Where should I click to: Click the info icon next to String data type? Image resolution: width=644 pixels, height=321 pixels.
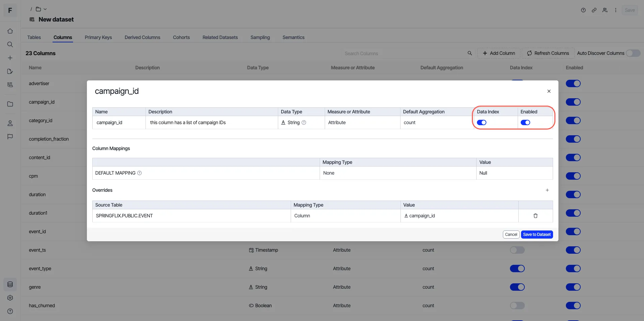pos(304,122)
